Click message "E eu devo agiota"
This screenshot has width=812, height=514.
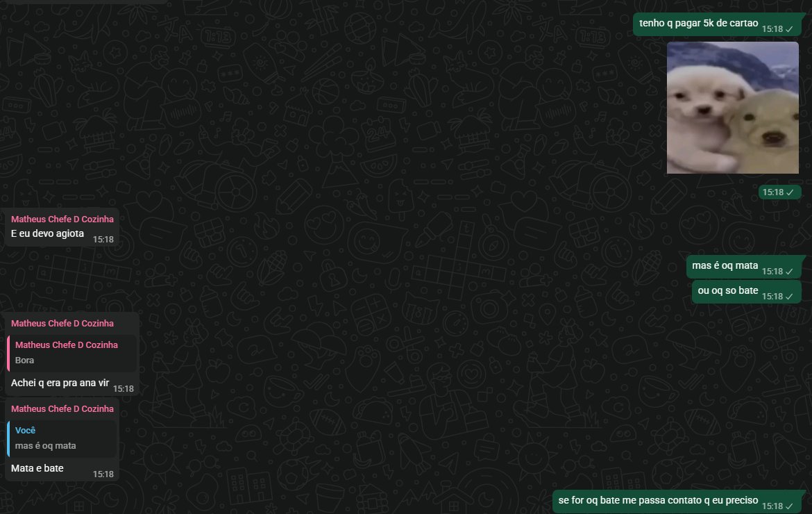click(48, 233)
